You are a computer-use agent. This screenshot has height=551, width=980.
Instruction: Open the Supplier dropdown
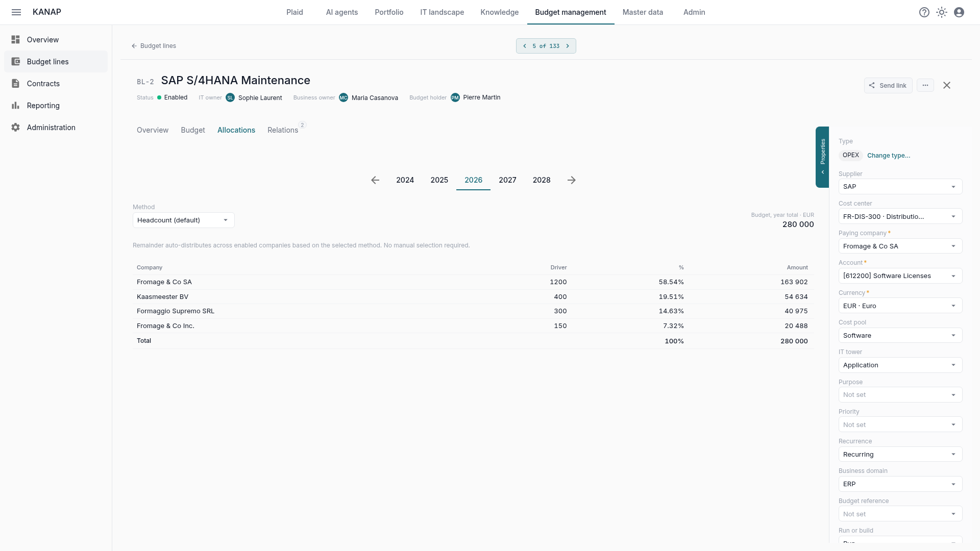pyautogui.click(x=900, y=187)
